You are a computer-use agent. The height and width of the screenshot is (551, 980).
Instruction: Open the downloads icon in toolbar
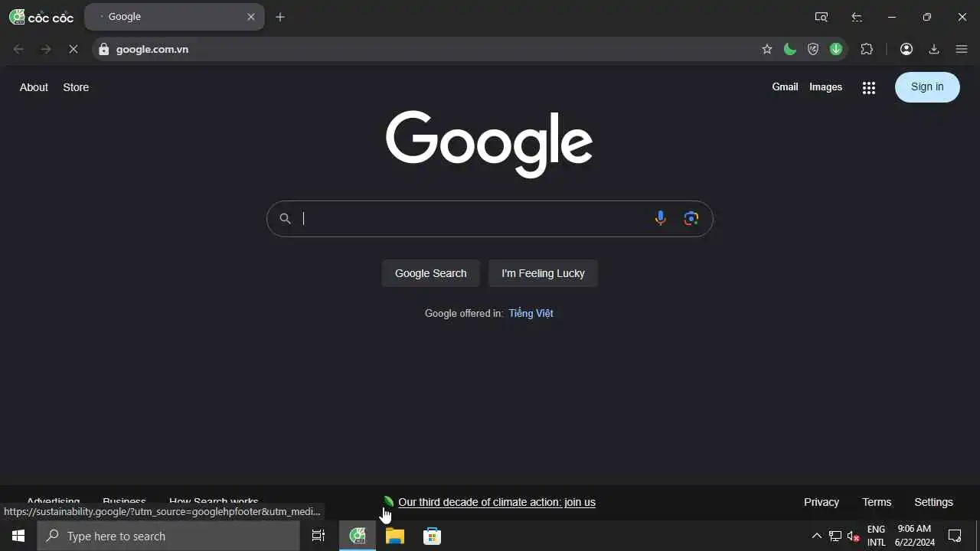[x=934, y=49]
